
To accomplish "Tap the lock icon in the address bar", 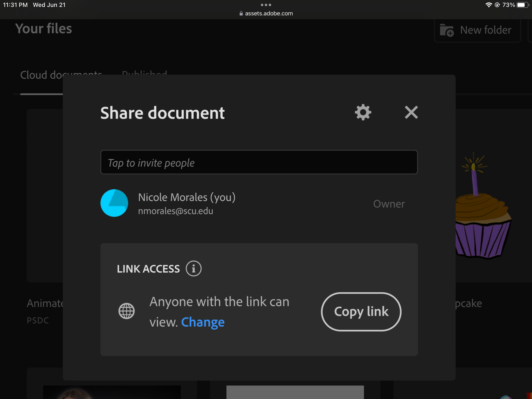I will pyautogui.click(x=241, y=13).
